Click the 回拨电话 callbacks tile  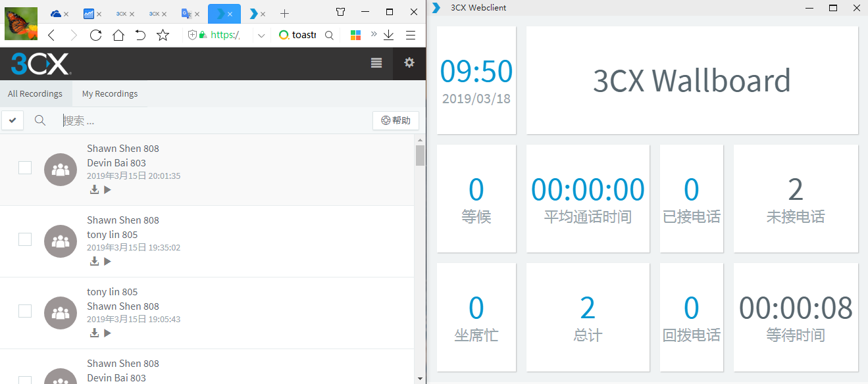pos(692,317)
